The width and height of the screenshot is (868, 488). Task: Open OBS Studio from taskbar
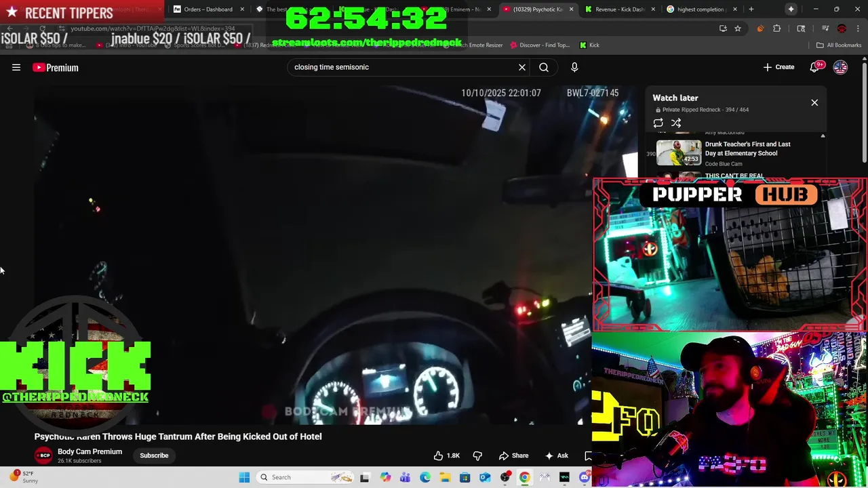pyautogui.click(x=505, y=477)
